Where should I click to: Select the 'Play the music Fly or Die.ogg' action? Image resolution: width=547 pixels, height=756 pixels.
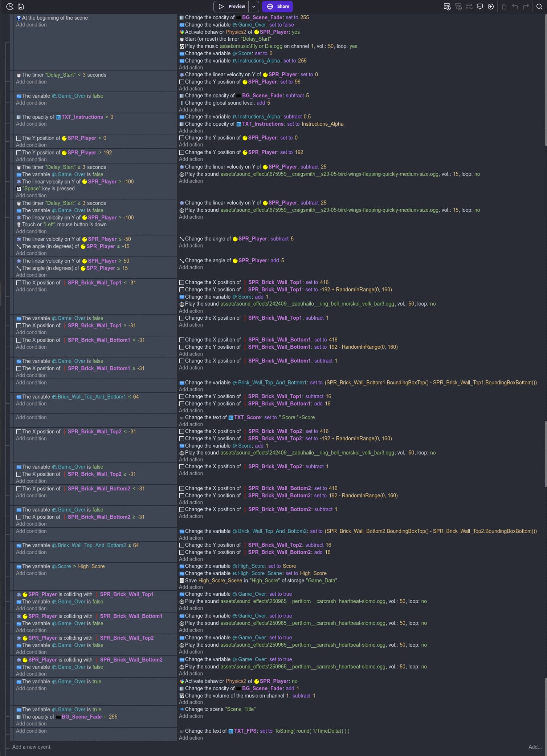click(268, 47)
